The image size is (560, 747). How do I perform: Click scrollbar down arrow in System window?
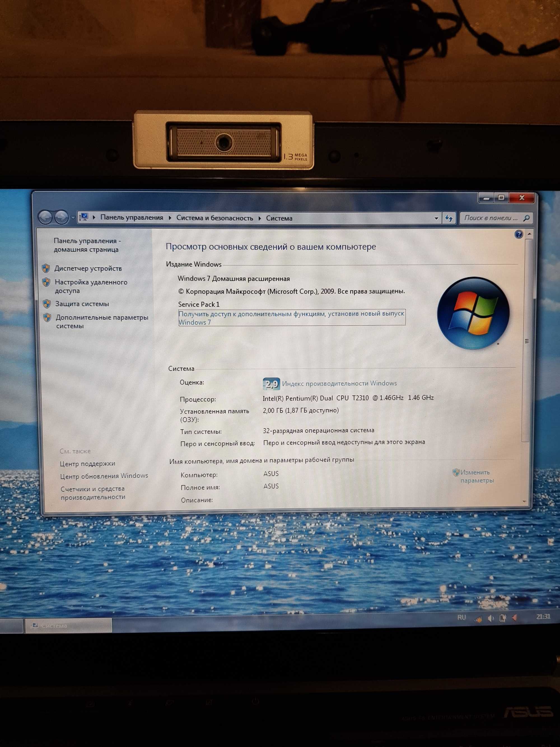point(524,501)
